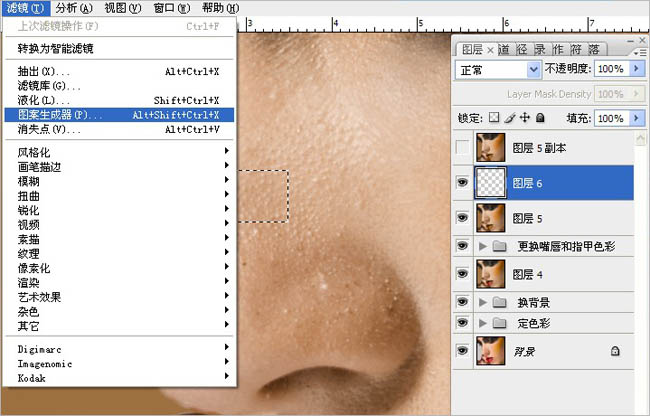Screen dimensions: 650x416
Task: Open the 帮助 (Help) menu
Action: coord(221,8)
